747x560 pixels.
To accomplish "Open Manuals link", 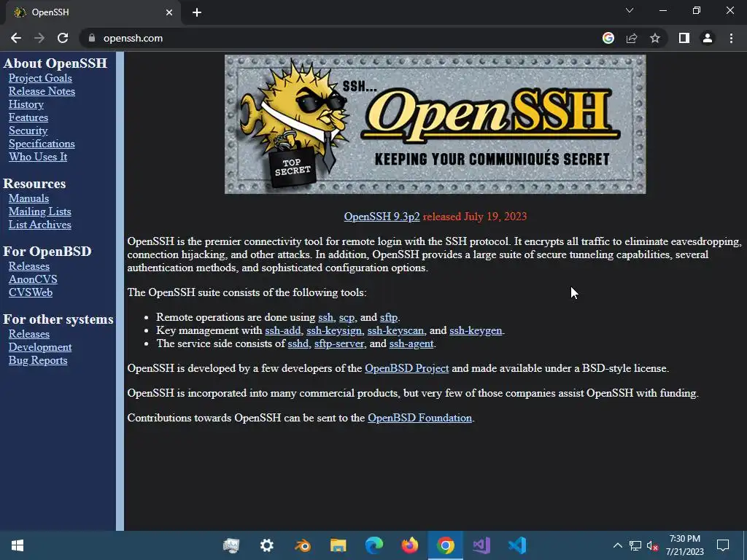I will pyautogui.click(x=28, y=198).
